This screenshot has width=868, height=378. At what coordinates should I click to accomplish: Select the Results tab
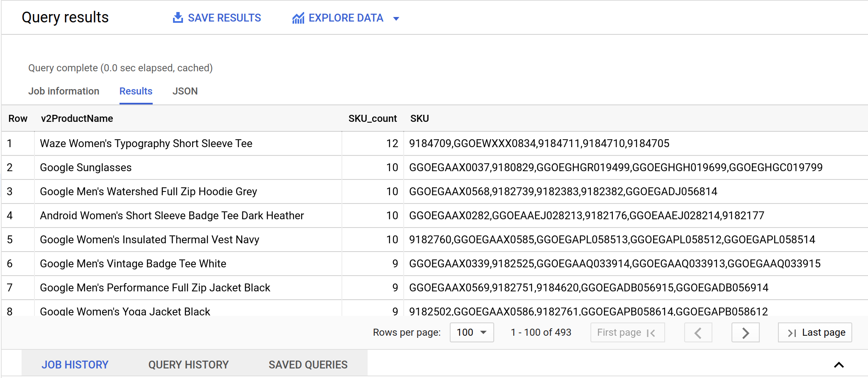[x=136, y=91]
